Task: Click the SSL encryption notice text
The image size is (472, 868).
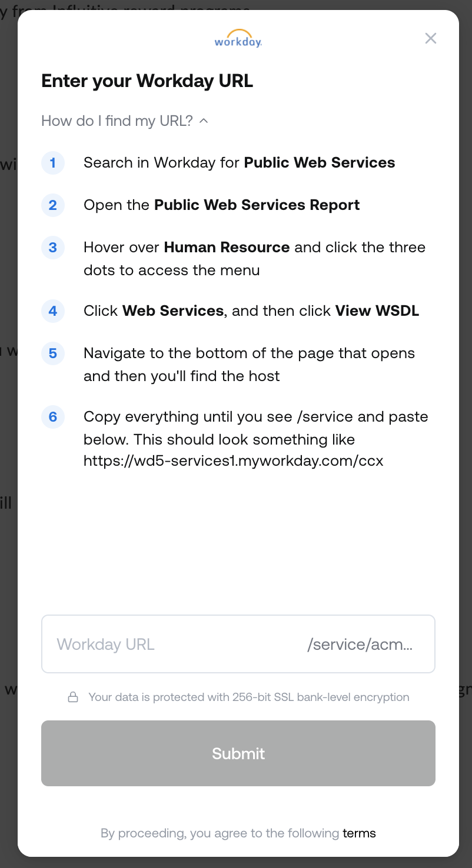Action: point(249,697)
